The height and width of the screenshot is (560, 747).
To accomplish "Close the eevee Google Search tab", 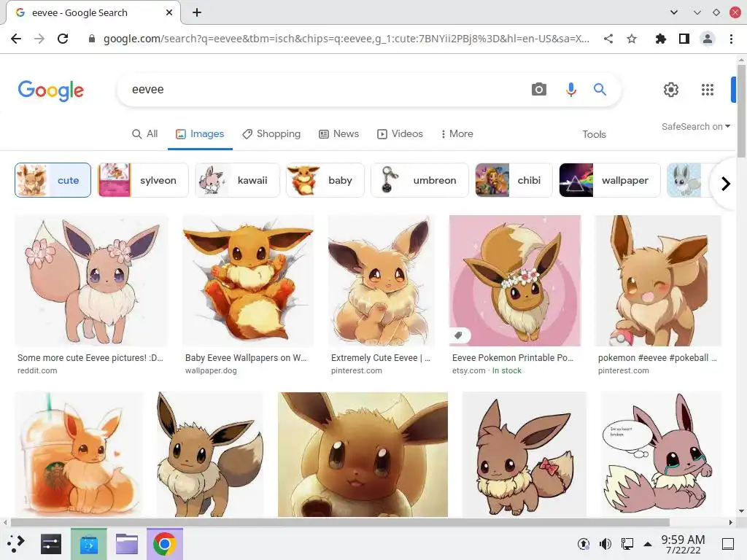I will coord(169,13).
